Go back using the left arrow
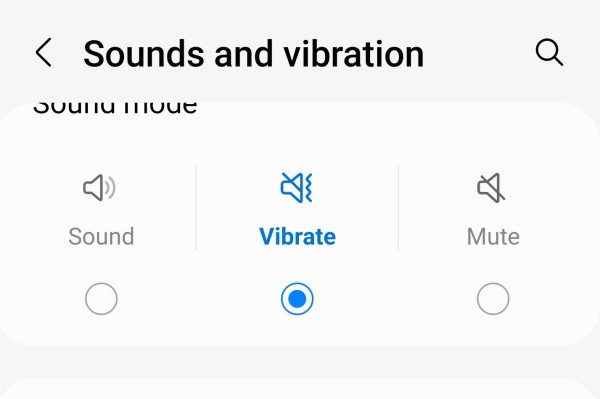 tap(43, 52)
